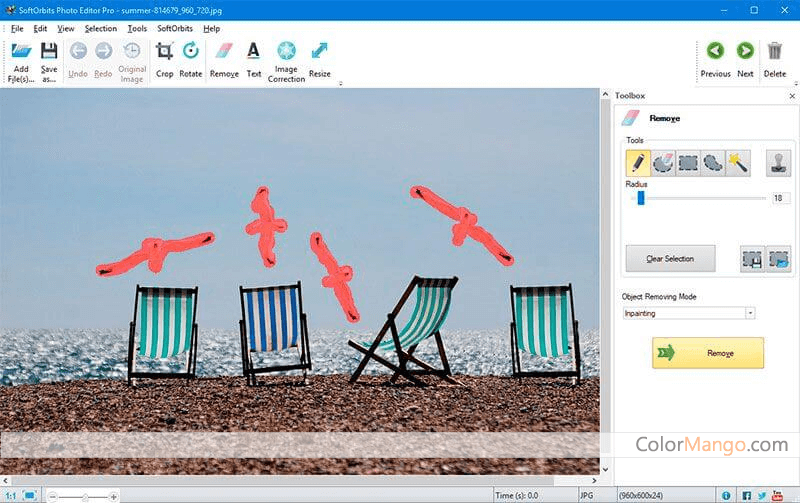Select the Magic Wand tool
This screenshot has height=503, width=800.
click(738, 163)
